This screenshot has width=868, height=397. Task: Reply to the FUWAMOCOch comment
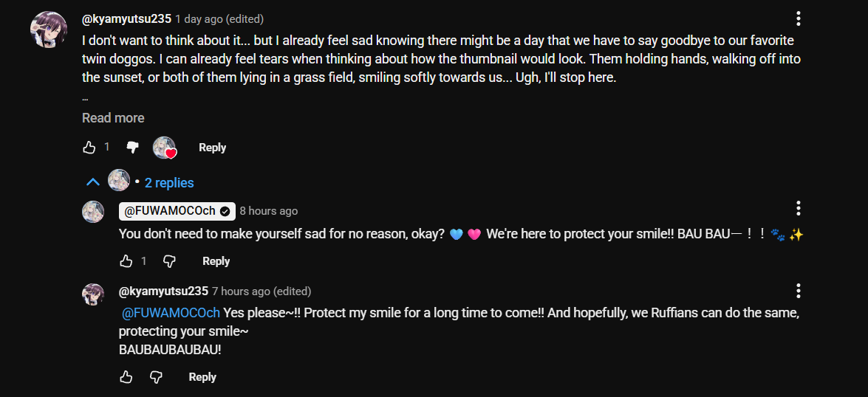tap(216, 261)
